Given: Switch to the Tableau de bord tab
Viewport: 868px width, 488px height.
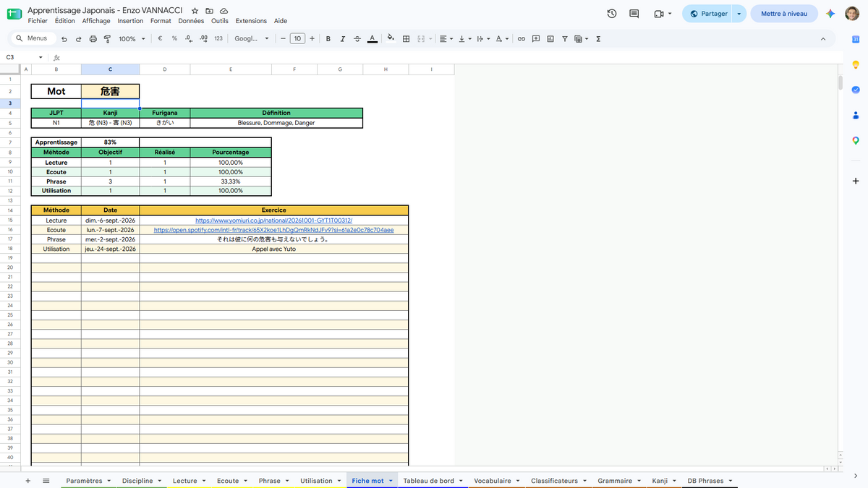Looking at the screenshot, I should [428, 481].
